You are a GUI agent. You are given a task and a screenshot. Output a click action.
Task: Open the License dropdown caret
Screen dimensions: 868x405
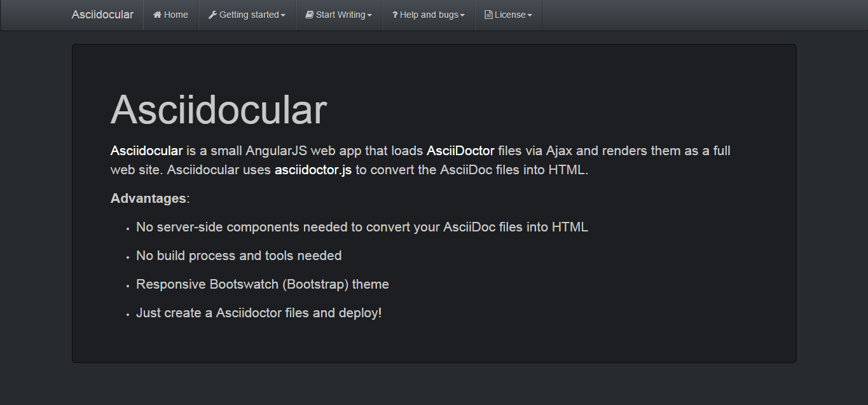click(530, 15)
